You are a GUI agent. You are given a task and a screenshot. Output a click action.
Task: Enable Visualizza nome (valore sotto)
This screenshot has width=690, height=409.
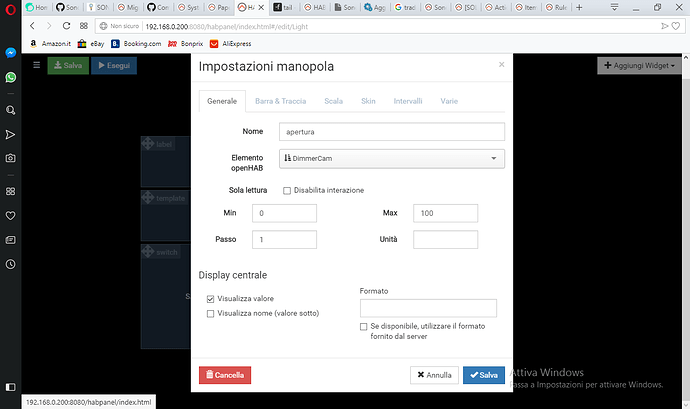(210, 314)
